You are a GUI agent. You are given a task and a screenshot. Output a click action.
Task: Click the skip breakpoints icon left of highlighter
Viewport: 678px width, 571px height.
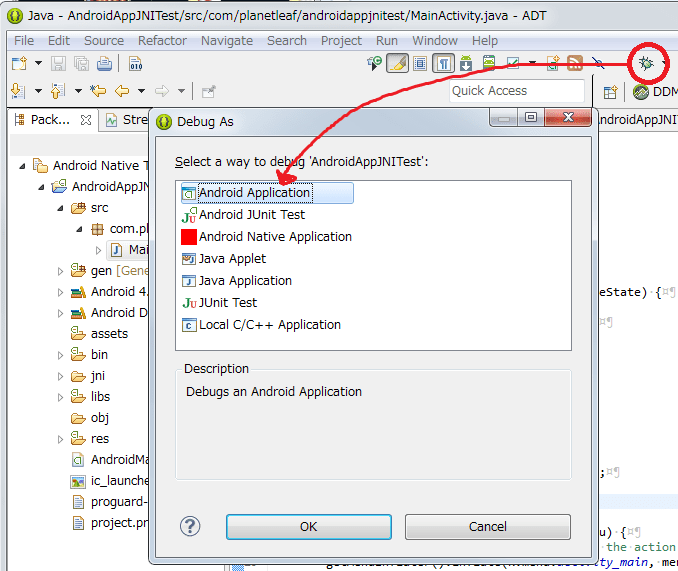point(374,64)
